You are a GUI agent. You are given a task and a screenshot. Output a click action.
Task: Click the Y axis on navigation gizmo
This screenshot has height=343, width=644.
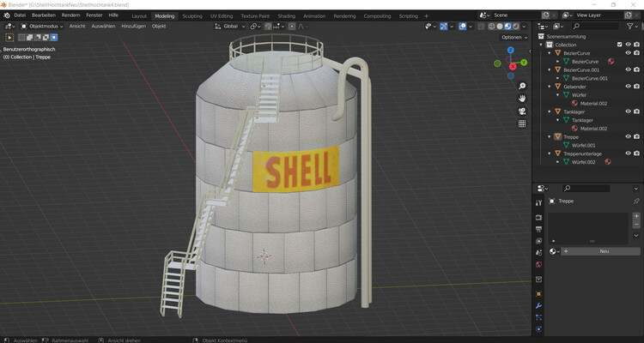pos(524,63)
